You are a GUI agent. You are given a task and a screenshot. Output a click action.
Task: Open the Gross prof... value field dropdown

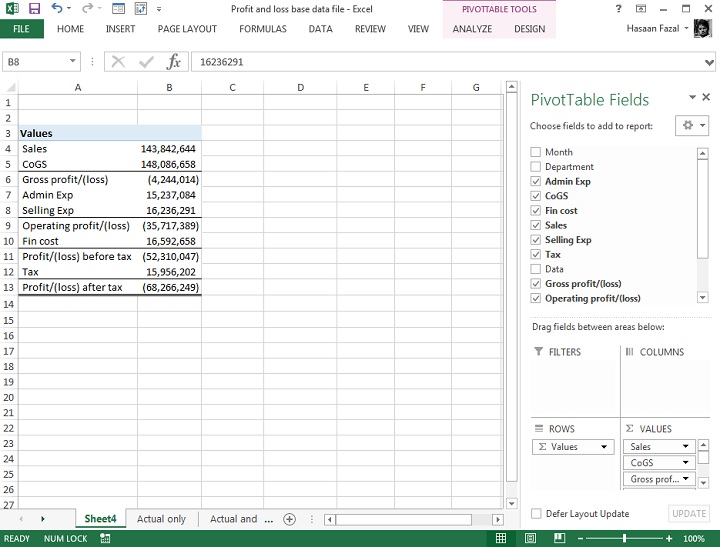click(x=686, y=479)
